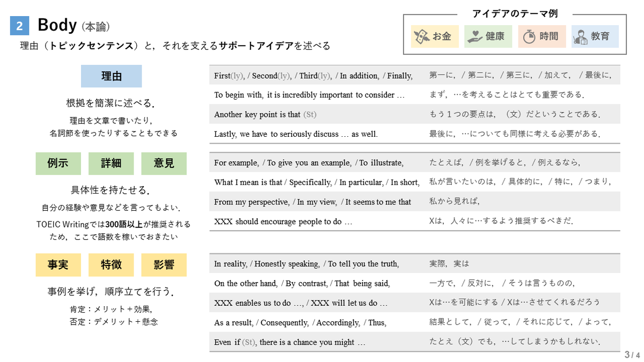
Task: Select the yellow 特徴 label box
Action: pyautogui.click(x=111, y=265)
